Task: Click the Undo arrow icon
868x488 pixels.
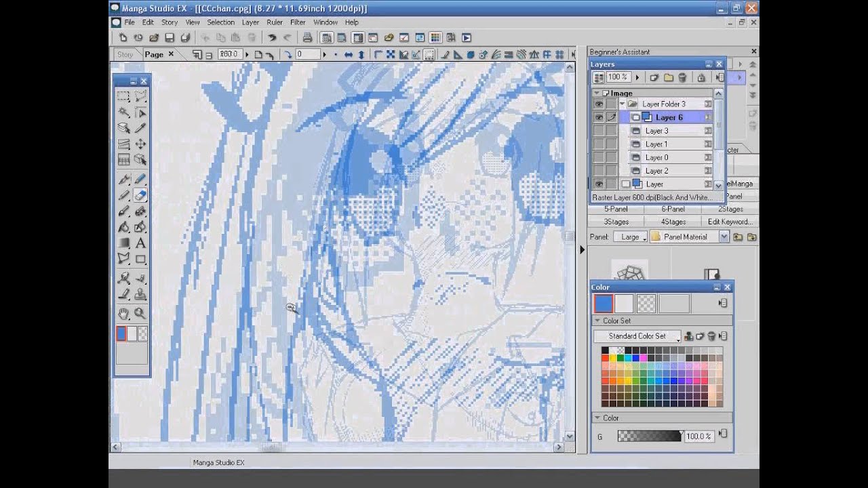Action: [272, 38]
